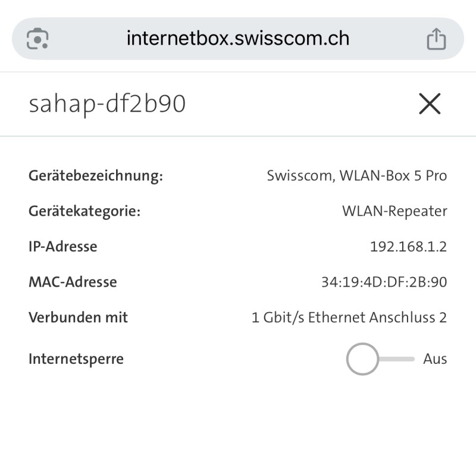Select the IP address 192.168.1.2

coord(408,247)
